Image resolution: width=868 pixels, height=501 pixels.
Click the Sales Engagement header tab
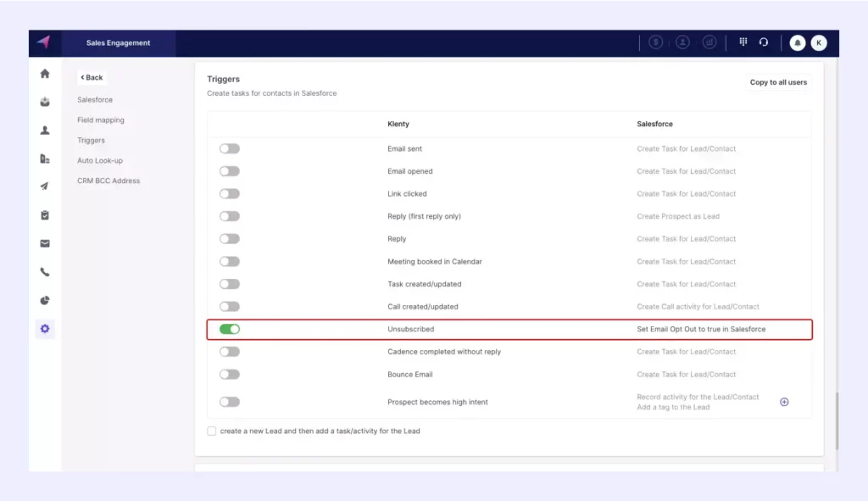[118, 42]
